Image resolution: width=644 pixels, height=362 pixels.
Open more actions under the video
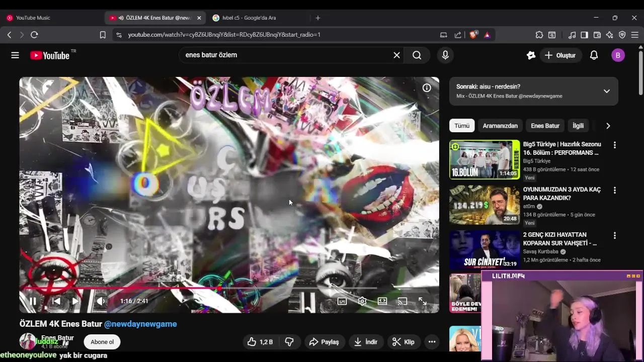(432, 342)
